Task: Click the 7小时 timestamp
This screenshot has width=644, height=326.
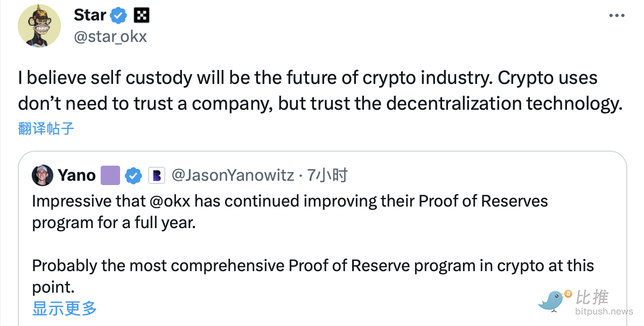Action: tap(327, 175)
